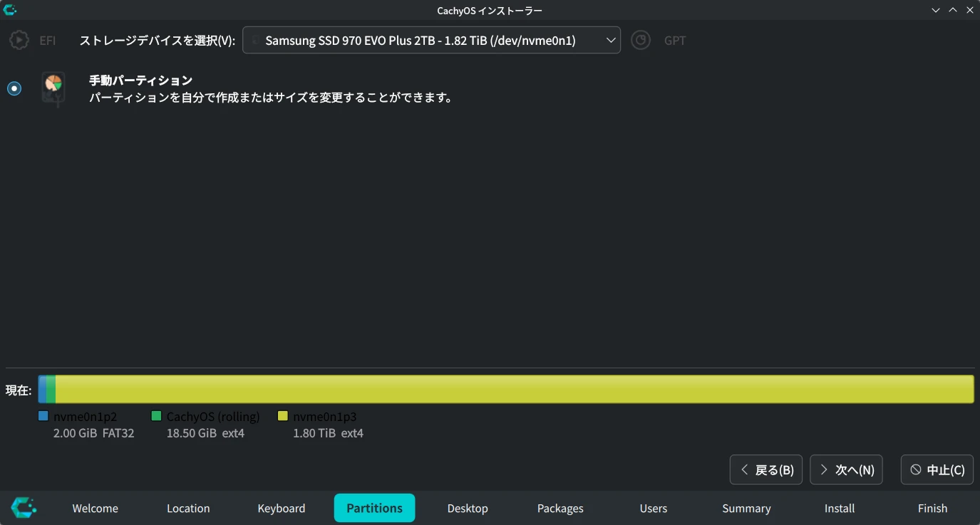Select the 手動パーティション radio button
This screenshot has height=525, width=980.
[x=14, y=88]
